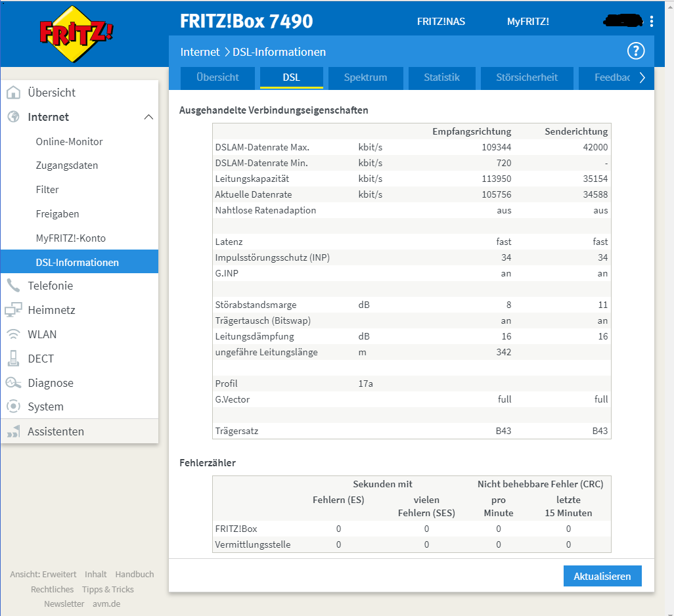Image resolution: width=674 pixels, height=616 pixels.
Task: Open the Rechtliches footer link
Action: click(52, 589)
